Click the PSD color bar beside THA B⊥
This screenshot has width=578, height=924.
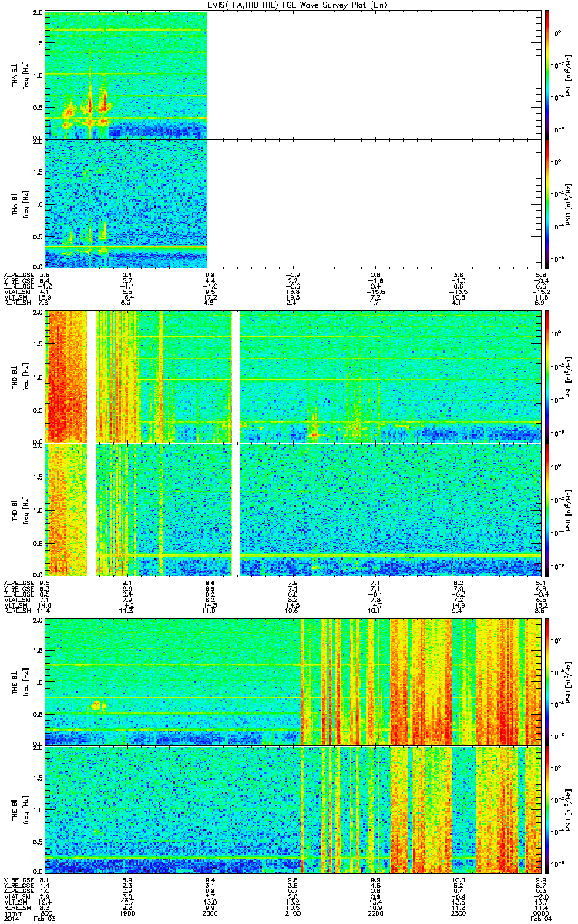546,75
